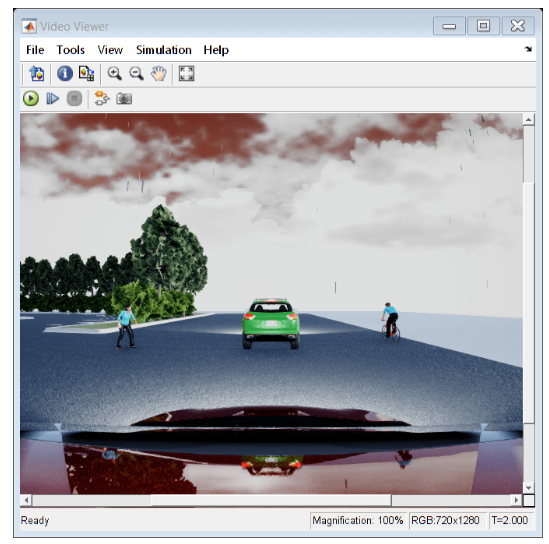The height and width of the screenshot is (544, 549).
Task: Click the vertical scrollbar's down arrow
Action: pos(528,488)
